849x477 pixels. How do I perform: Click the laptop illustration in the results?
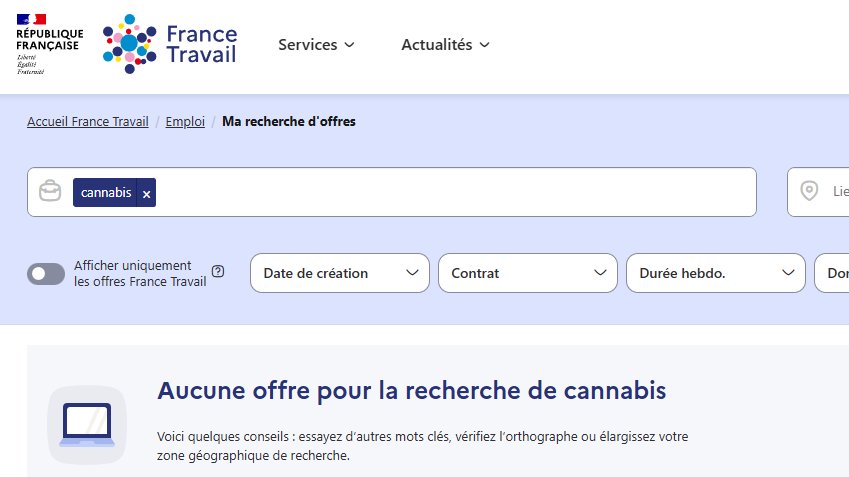click(x=87, y=424)
